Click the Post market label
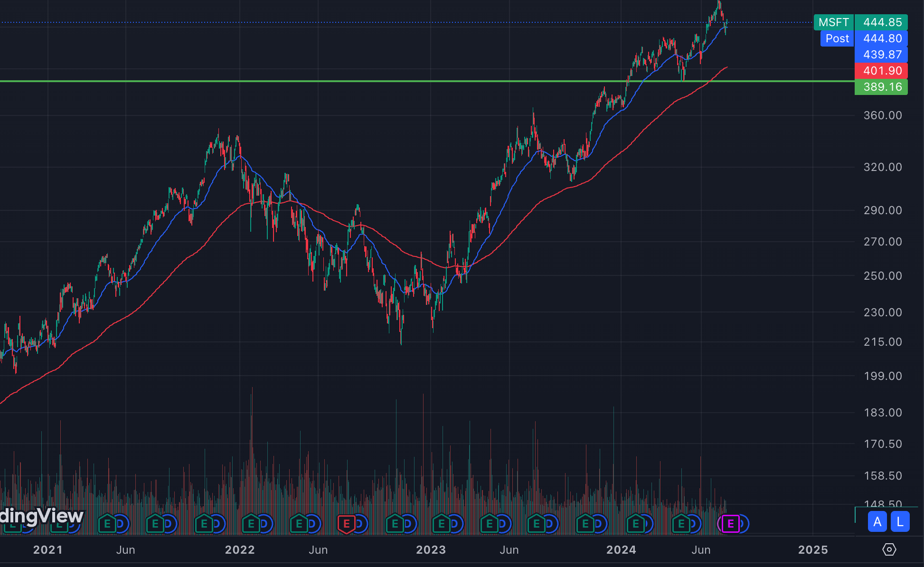 tap(837, 38)
